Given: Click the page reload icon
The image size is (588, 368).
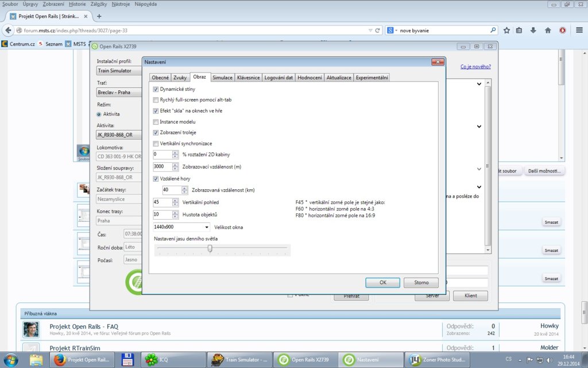Looking at the screenshot, I should pos(377,30).
